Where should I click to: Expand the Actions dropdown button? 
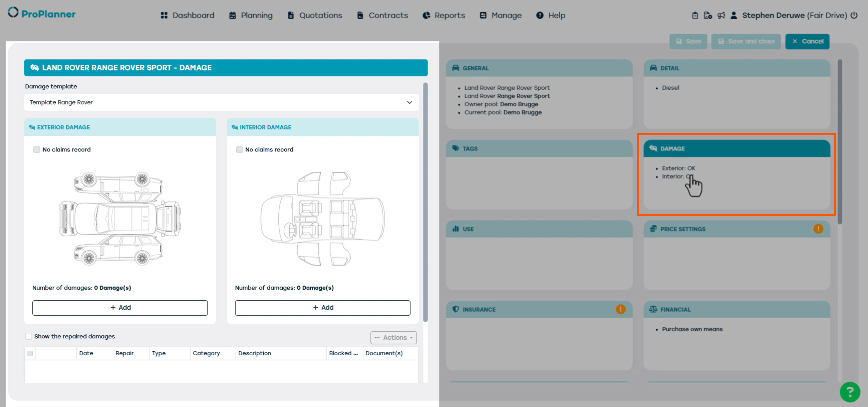tap(393, 337)
